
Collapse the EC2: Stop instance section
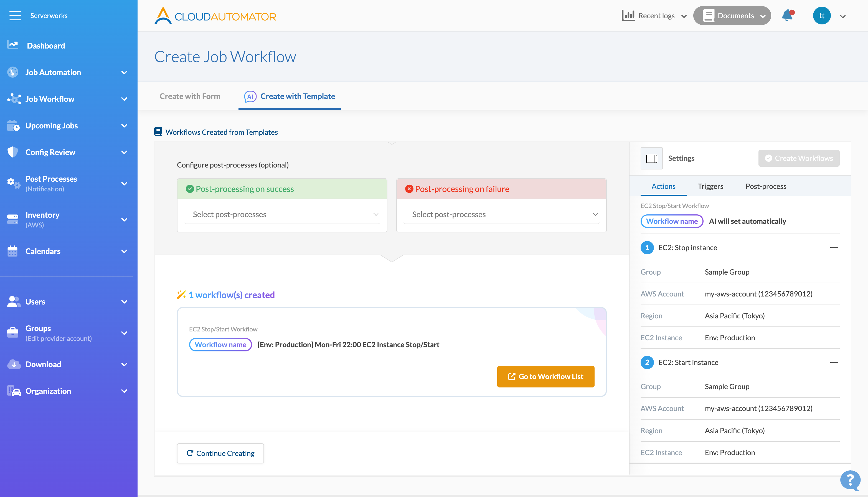pyautogui.click(x=834, y=248)
